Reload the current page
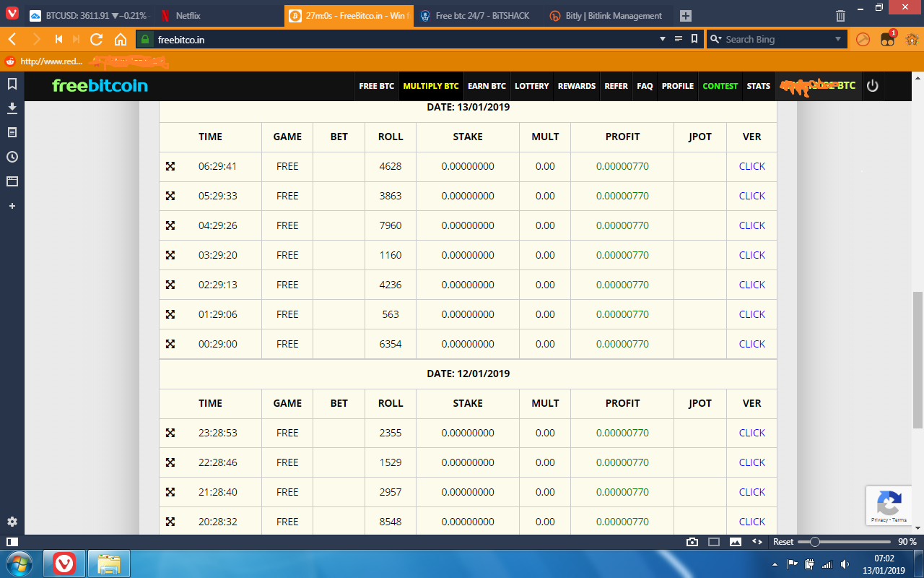This screenshot has height=578, width=924. coord(96,39)
